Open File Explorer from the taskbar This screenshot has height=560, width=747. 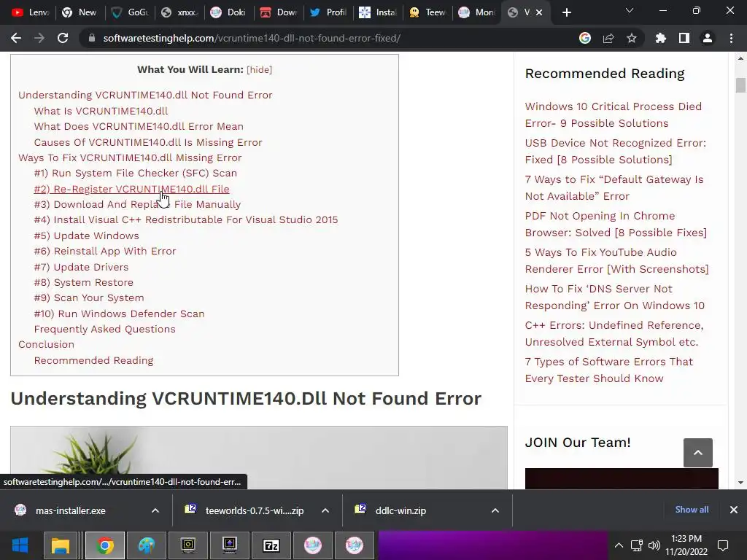coord(61,545)
